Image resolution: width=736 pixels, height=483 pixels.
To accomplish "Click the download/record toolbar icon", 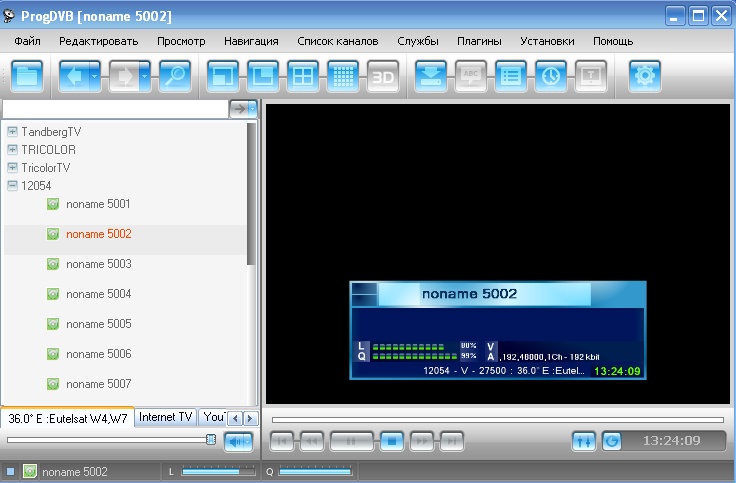I will (431, 76).
